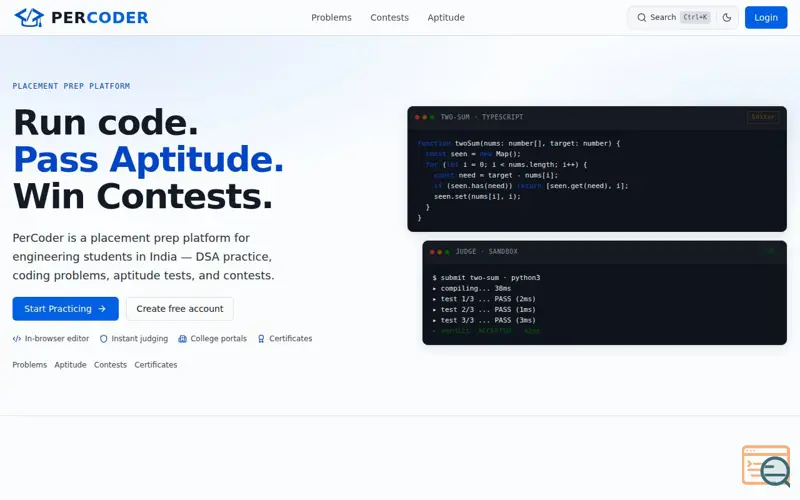Click the green dot in JUDGE panel

coord(447,252)
